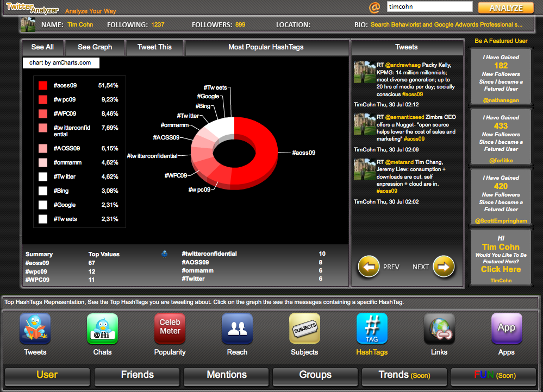Launch the Apps purple icon
Screen dimensions: 543x392
(507, 329)
